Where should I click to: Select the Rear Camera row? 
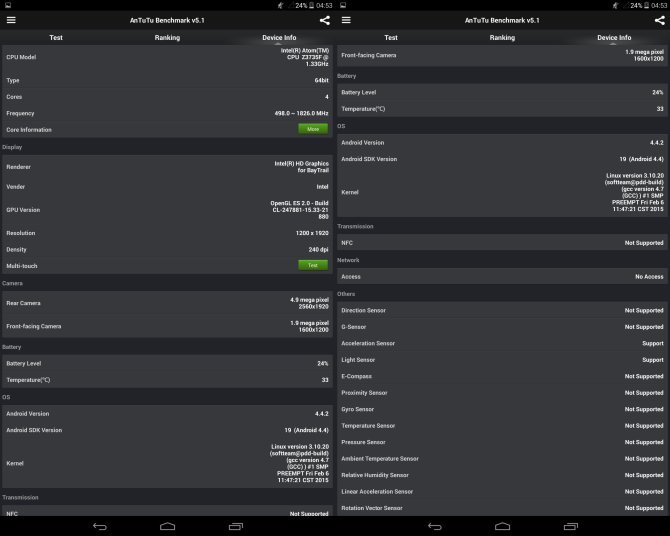coord(168,303)
